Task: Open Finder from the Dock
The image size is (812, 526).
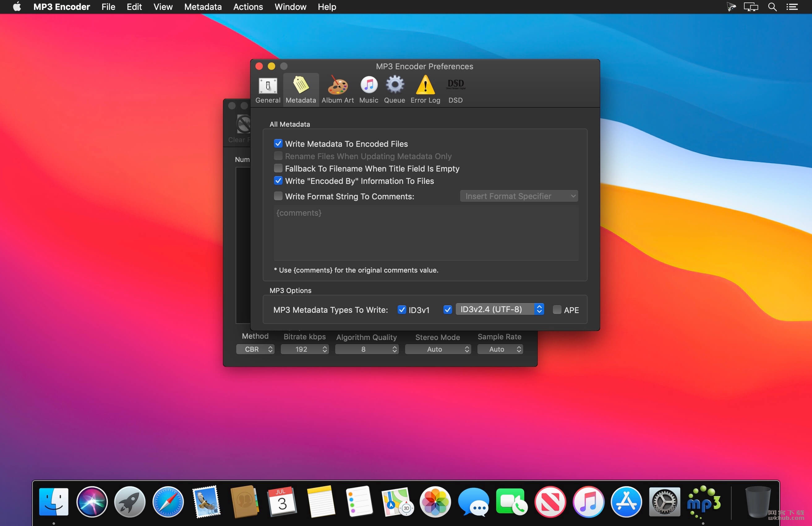Action: tap(53, 502)
